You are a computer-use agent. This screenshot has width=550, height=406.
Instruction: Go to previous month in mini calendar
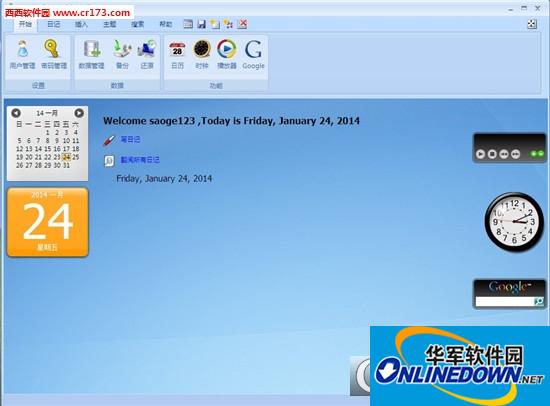[16, 113]
